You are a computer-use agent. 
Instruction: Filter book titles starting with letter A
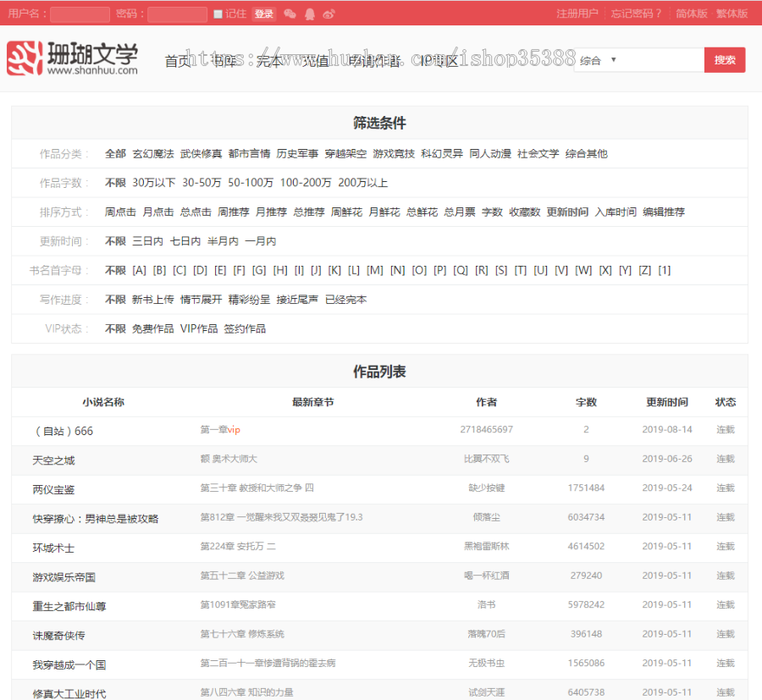coord(140,271)
